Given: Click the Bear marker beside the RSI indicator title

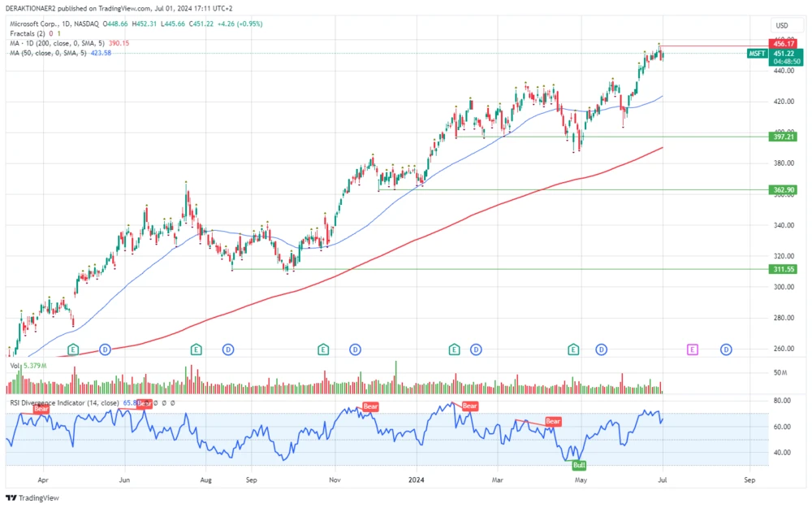Looking at the screenshot, I should click(x=143, y=402).
